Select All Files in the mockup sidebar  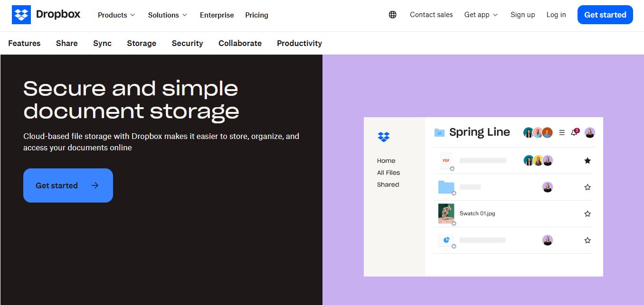tap(388, 173)
